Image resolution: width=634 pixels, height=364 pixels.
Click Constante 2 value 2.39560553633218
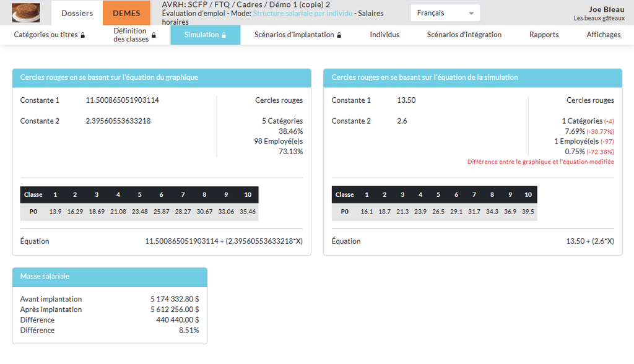pos(118,121)
